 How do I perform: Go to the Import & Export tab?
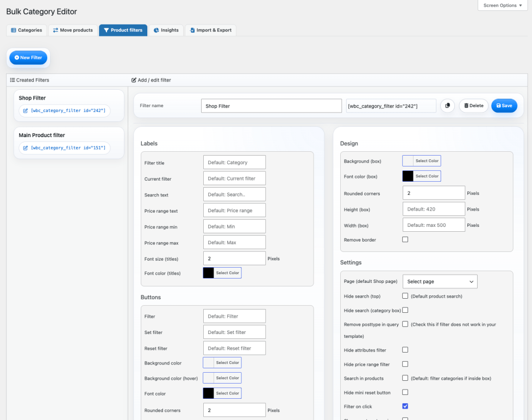coord(211,30)
